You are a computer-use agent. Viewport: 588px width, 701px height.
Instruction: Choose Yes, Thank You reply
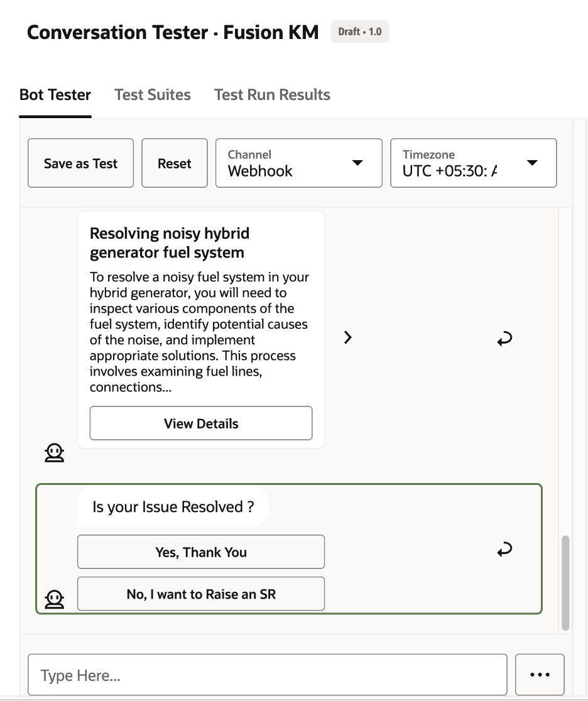coord(201,552)
